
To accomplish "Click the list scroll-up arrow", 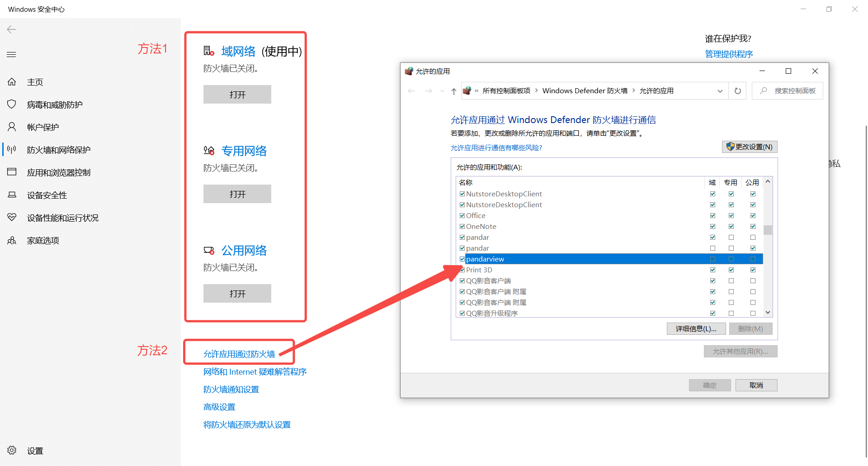I will click(768, 182).
